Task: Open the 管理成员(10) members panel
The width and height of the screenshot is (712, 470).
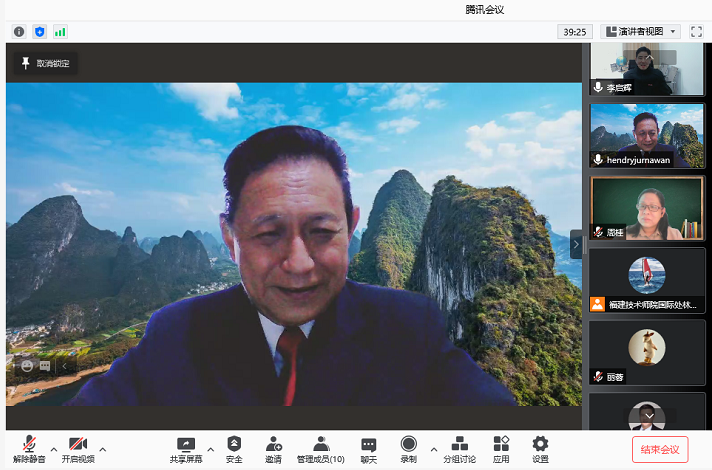Action: [x=320, y=449]
